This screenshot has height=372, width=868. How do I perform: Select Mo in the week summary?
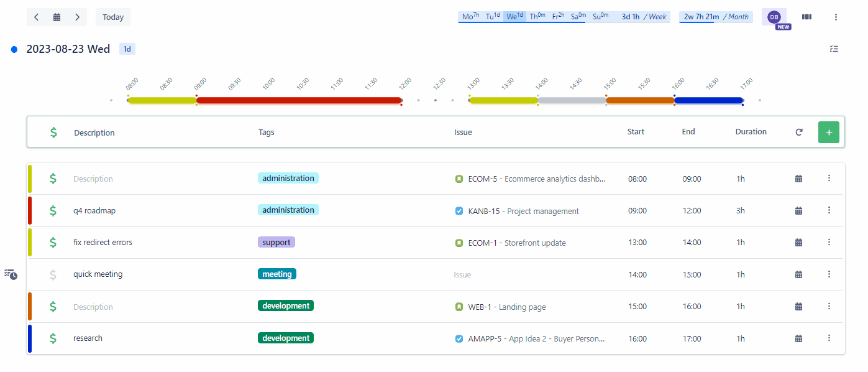pyautogui.click(x=470, y=17)
